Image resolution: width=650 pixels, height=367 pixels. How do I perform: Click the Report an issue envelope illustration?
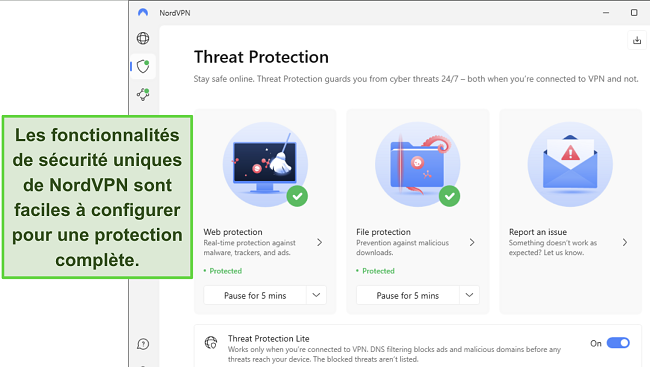click(570, 164)
